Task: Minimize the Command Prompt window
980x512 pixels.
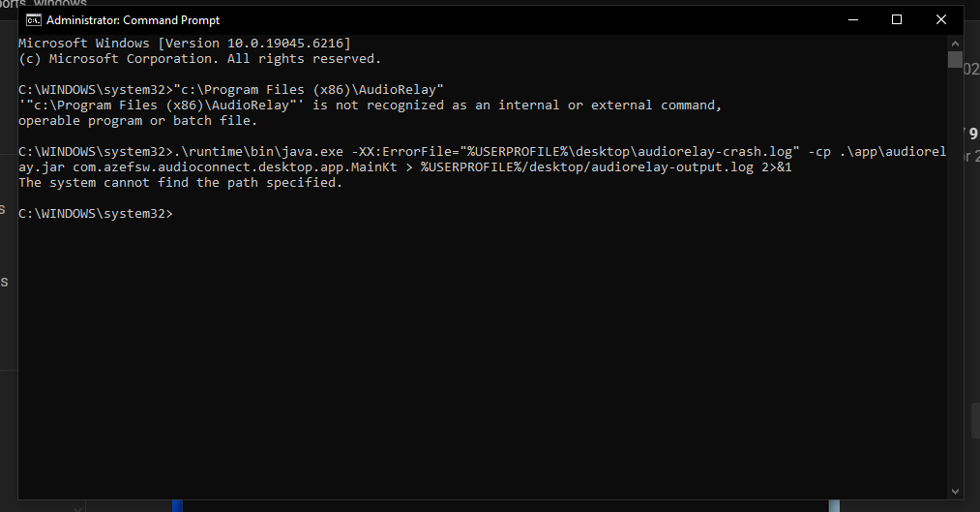Action: (851, 19)
